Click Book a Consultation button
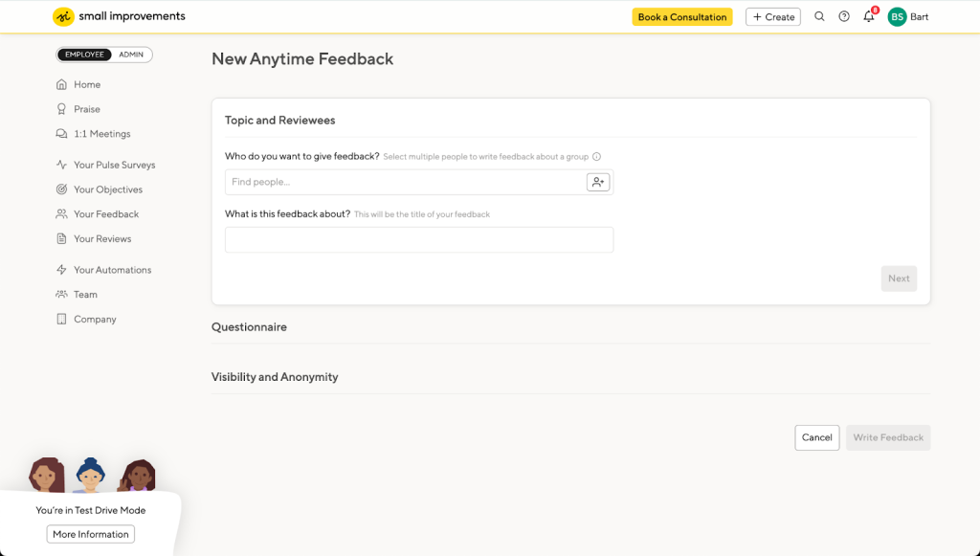 tap(681, 16)
